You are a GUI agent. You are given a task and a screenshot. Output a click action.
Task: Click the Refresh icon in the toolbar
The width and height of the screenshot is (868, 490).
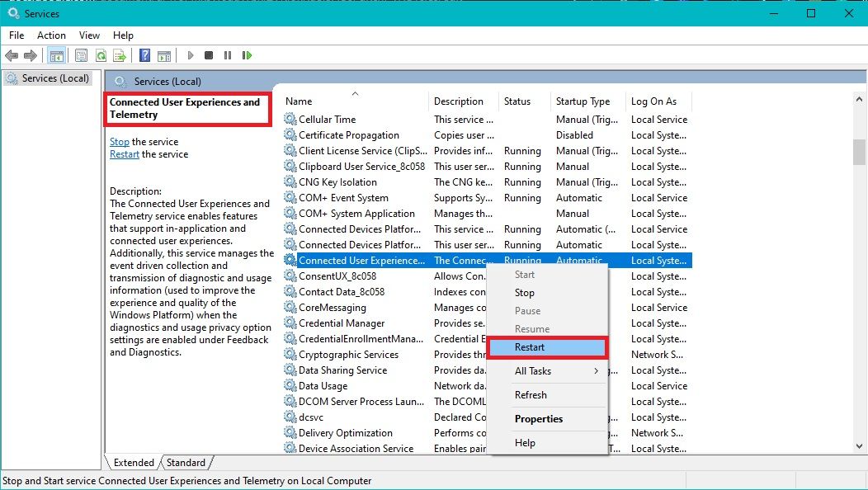[x=100, y=55]
